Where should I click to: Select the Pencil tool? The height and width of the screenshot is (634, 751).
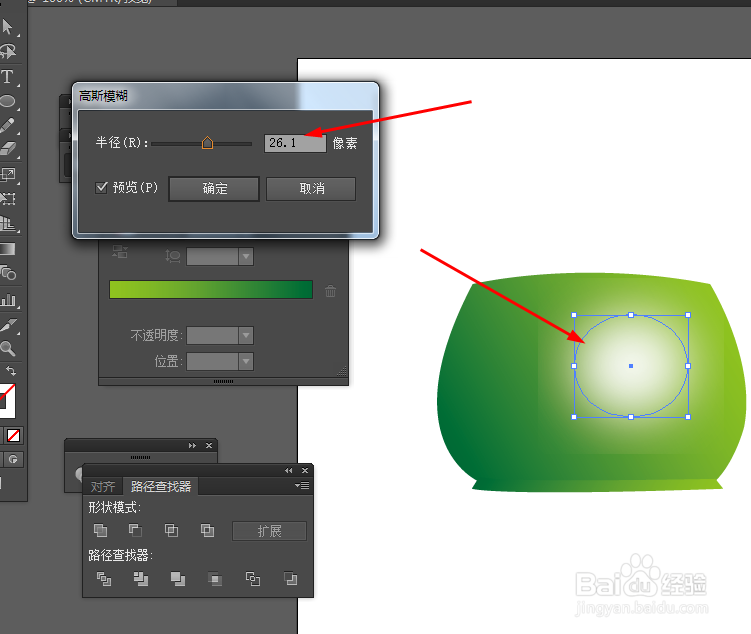point(8,125)
